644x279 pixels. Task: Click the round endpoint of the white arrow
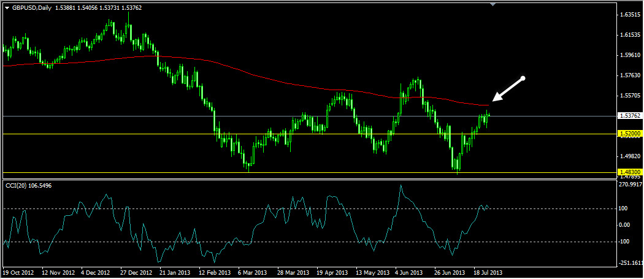pos(523,78)
